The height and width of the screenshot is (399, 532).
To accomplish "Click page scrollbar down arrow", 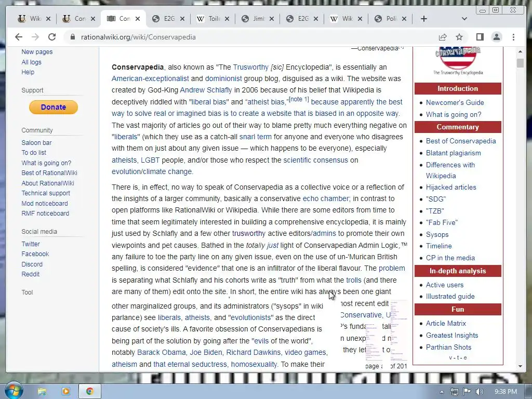I will click(x=520, y=366).
